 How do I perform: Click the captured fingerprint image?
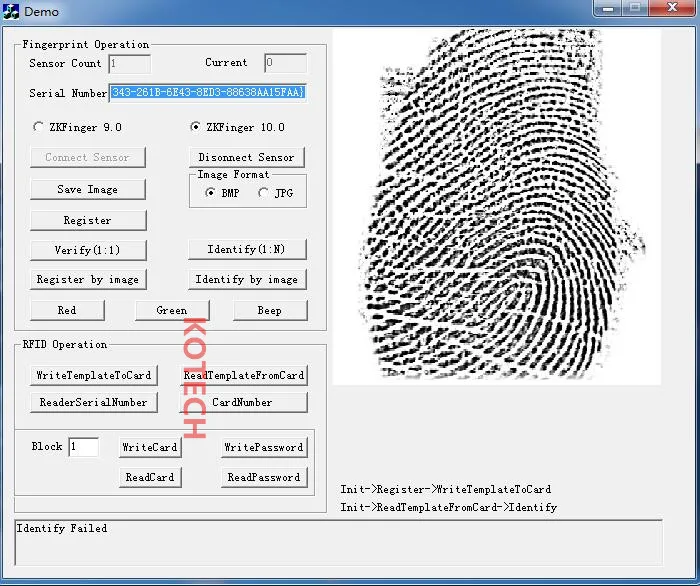pos(497,206)
